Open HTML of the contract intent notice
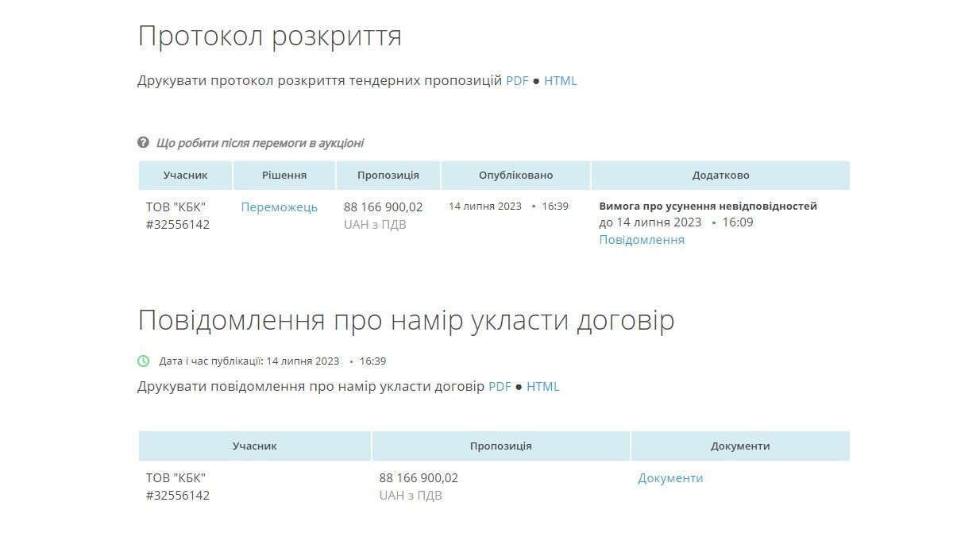980x533 pixels. click(x=545, y=386)
